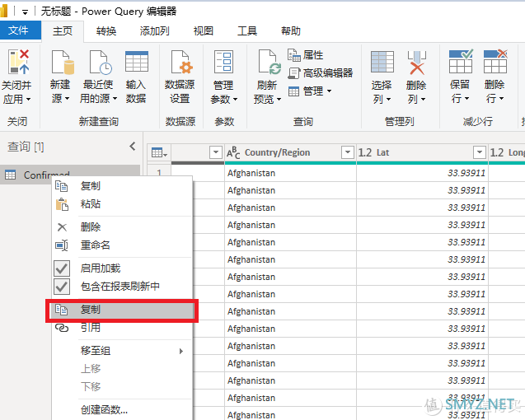Click the Remove Columns (删除列) icon

416,63
